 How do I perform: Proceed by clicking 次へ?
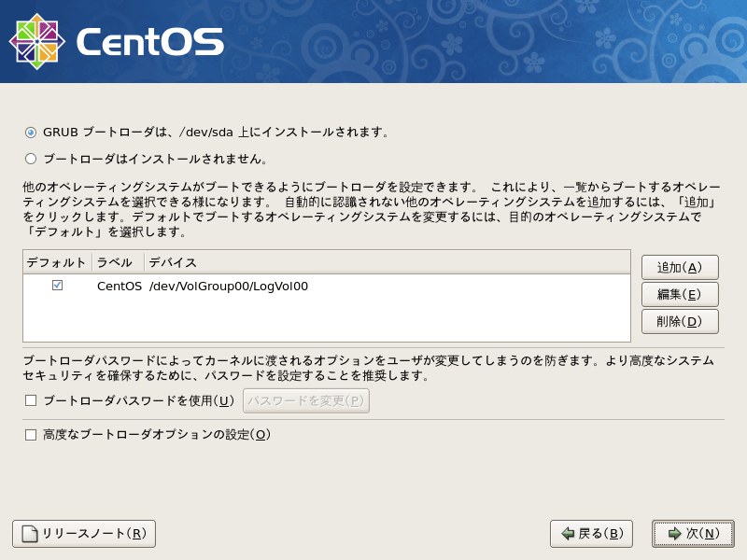pos(694,534)
